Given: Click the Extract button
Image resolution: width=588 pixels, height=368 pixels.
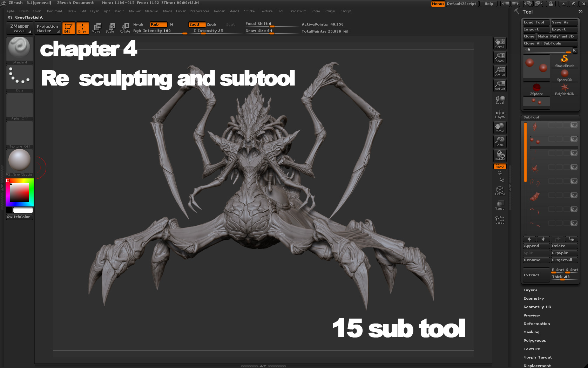Looking at the screenshot, I should pos(536,275).
